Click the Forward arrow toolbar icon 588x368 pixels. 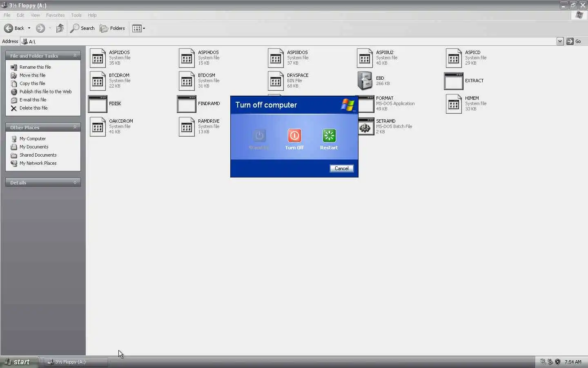click(x=40, y=28)
